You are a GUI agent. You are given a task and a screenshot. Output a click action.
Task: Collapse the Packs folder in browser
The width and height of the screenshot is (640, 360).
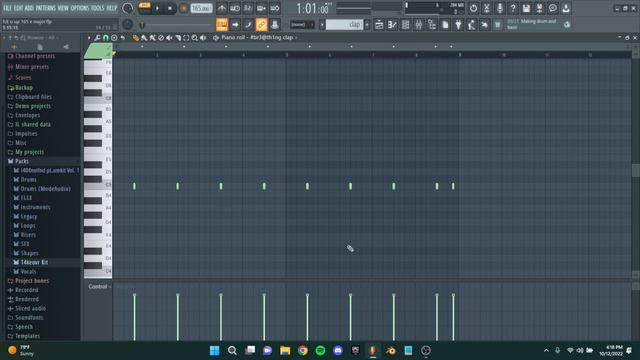coord(22,161)
